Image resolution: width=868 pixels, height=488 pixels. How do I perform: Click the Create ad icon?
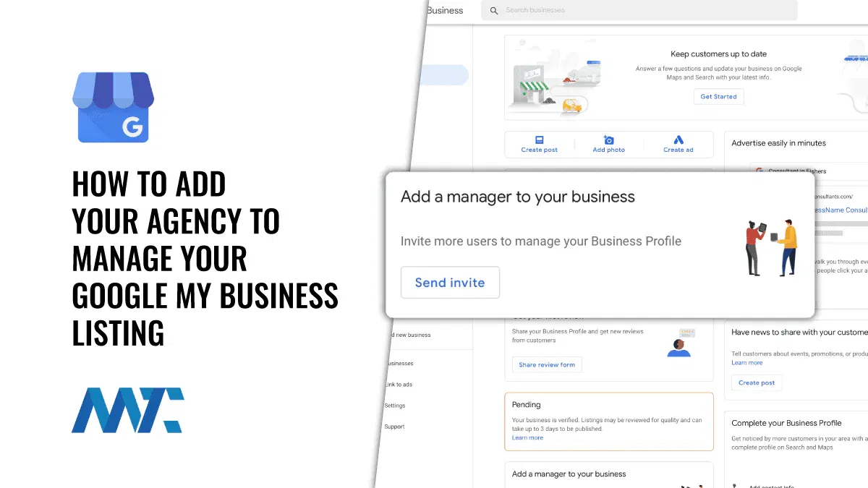click(x=678, y=140)
